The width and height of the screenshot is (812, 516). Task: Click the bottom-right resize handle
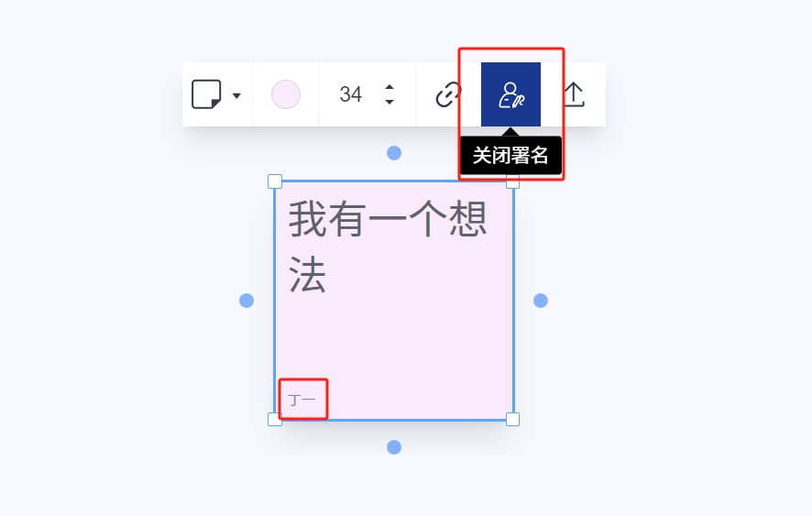[512, 419]
